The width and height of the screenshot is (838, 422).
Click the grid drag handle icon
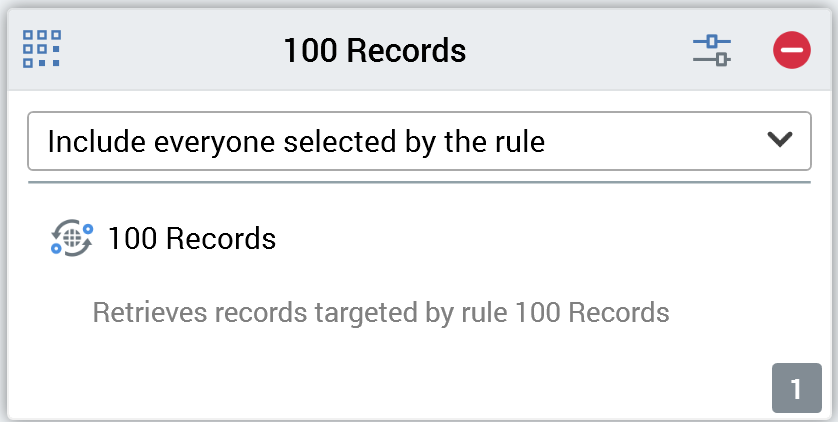[x=42, y=48]
